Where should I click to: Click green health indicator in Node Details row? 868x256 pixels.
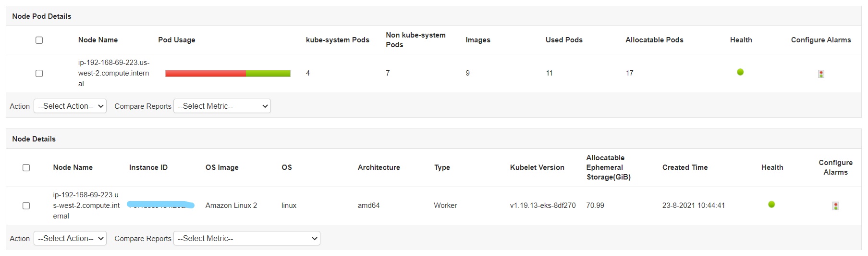771,205
